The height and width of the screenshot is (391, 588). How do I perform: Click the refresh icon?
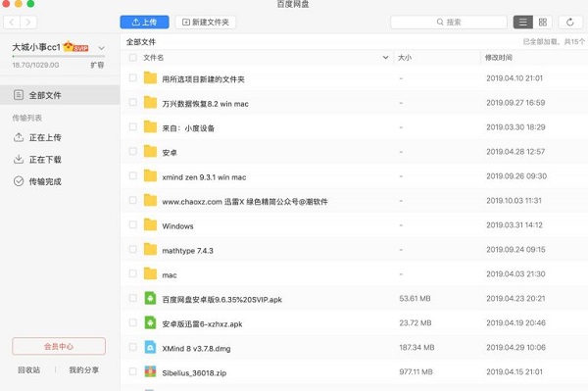click(x=570, y=23)
